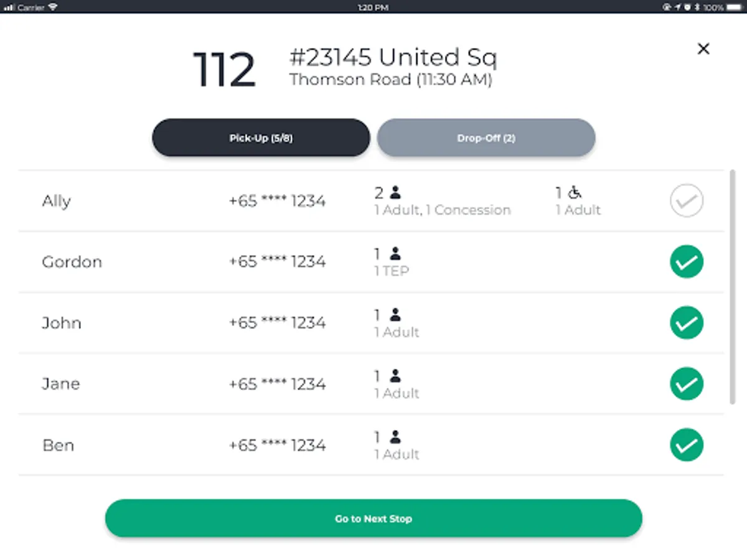The width and height of the screenshot is (747, 560).
Task: Close the stop details panel
Action: pos(703,49)
